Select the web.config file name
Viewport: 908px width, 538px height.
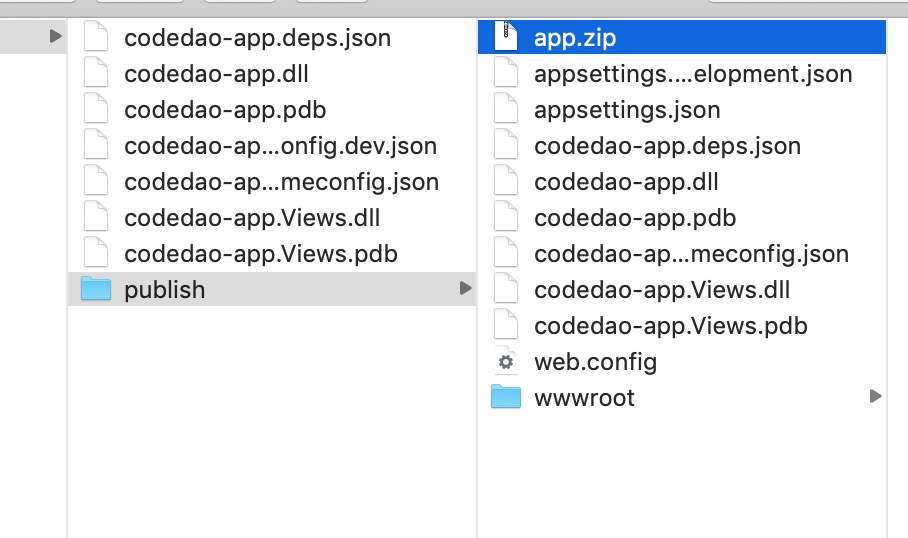click(595, 362)
